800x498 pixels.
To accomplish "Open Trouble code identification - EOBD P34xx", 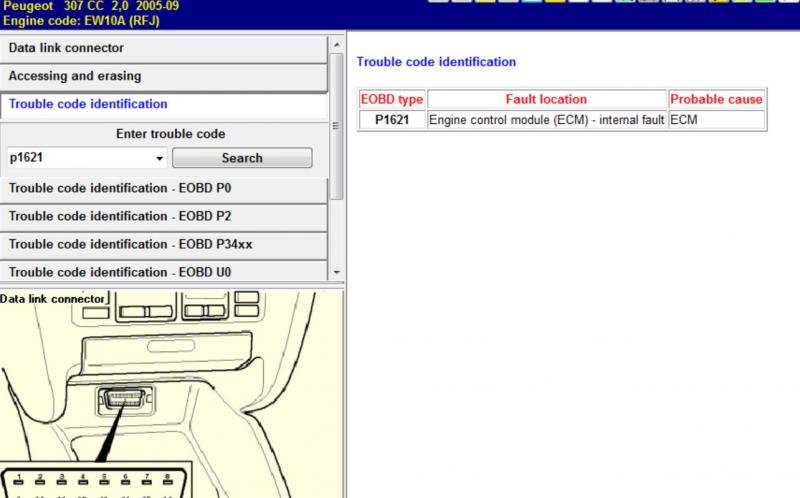I will pyautogui.click(x=163, y=244).
